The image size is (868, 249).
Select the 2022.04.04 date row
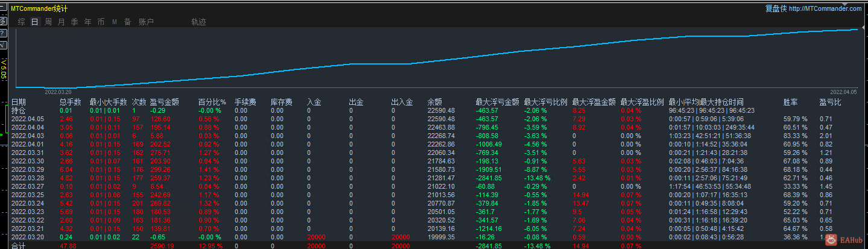pyautogui.click(x=27, y=127)
